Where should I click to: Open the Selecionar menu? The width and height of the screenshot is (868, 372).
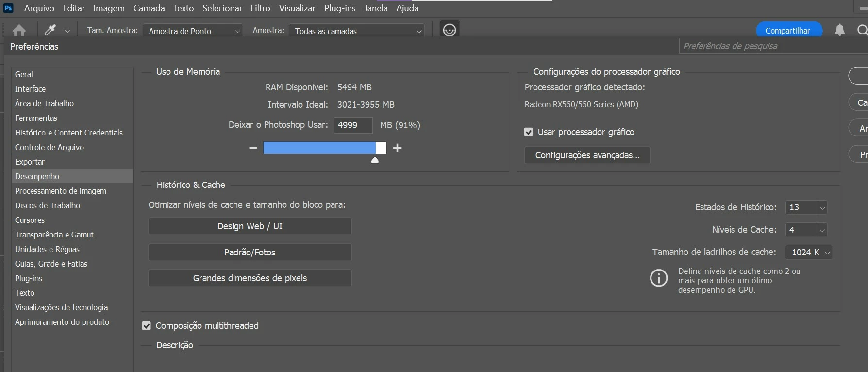pyautogui.click(x=222, y=8)
